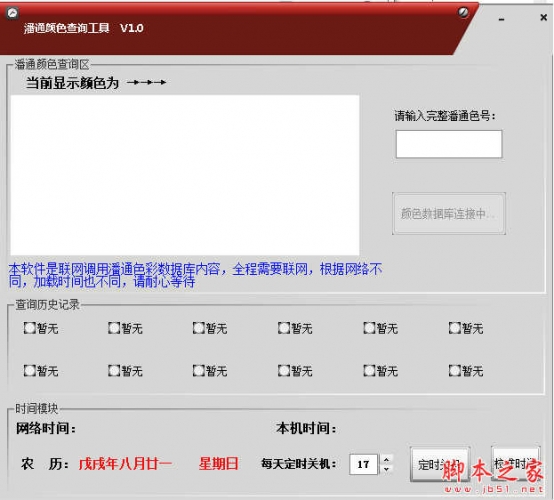This screenshot has width=554, height=500.
Task: Click the lunar date 戊戌年八月廿一
Action: coord(125,464)
